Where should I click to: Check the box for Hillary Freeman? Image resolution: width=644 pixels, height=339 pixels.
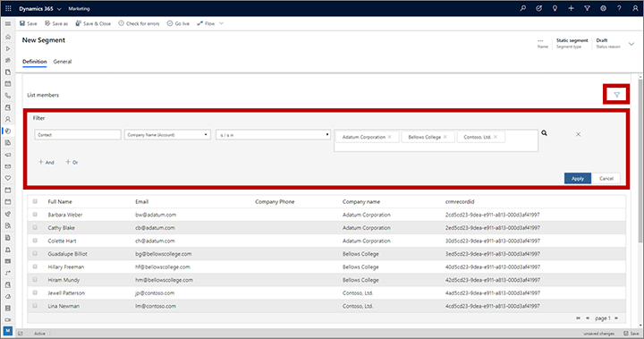[35, 267]
